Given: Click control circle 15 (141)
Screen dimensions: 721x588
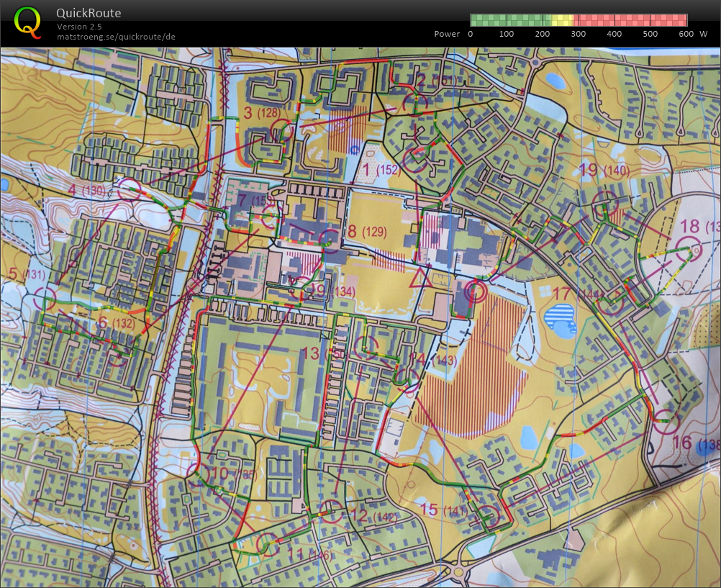Looking at the screenshot, I should pos(489,515).
